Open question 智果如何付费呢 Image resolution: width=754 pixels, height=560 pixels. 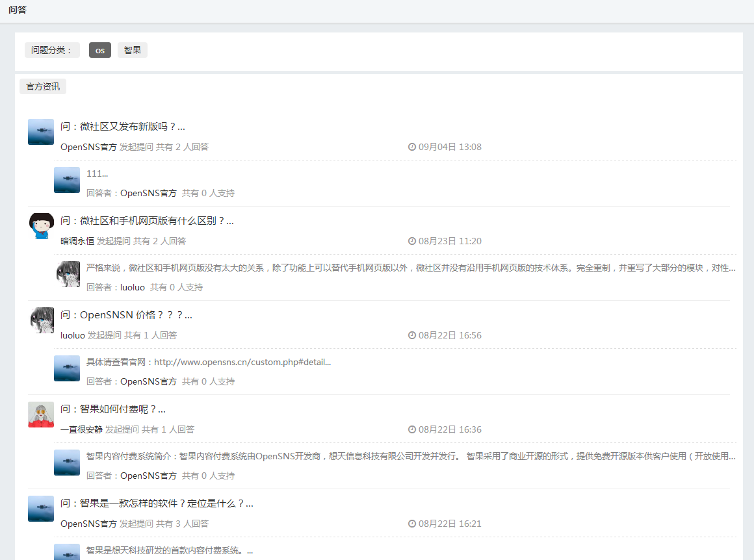click(x=113, y=409)
